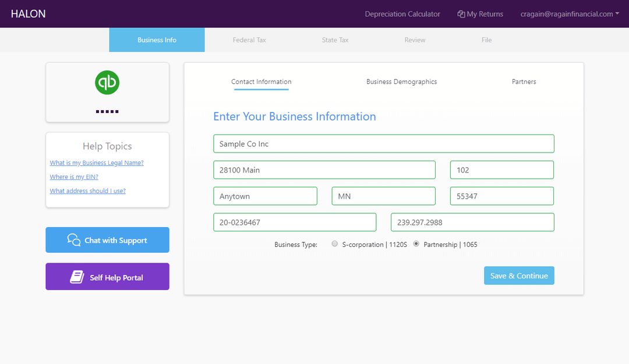Image resolution: width=629 pixels, height=364 pixels.
Task: Open Depreciation Calculator
Action: tap(402, 13)
